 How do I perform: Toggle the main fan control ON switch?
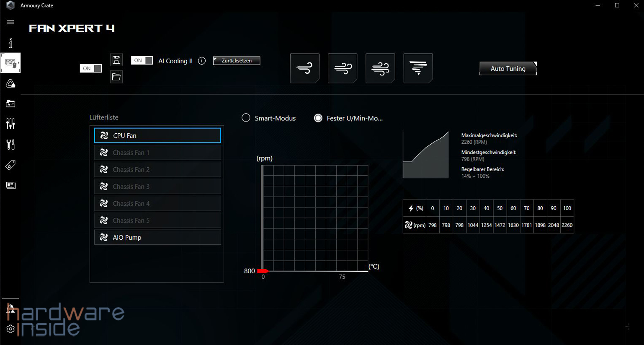[x=91, y=68]
